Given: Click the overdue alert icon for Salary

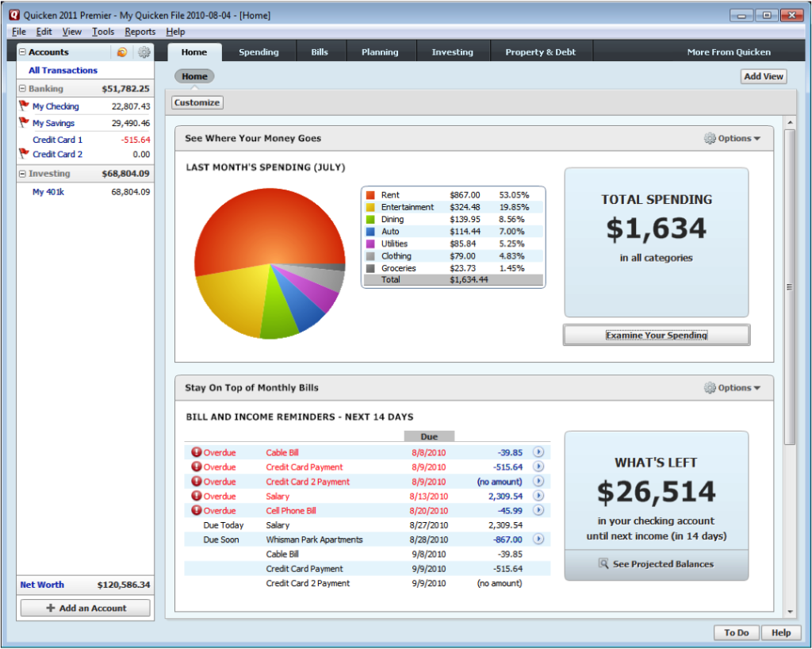Looking at the screenshot, I should pos(197,495).
